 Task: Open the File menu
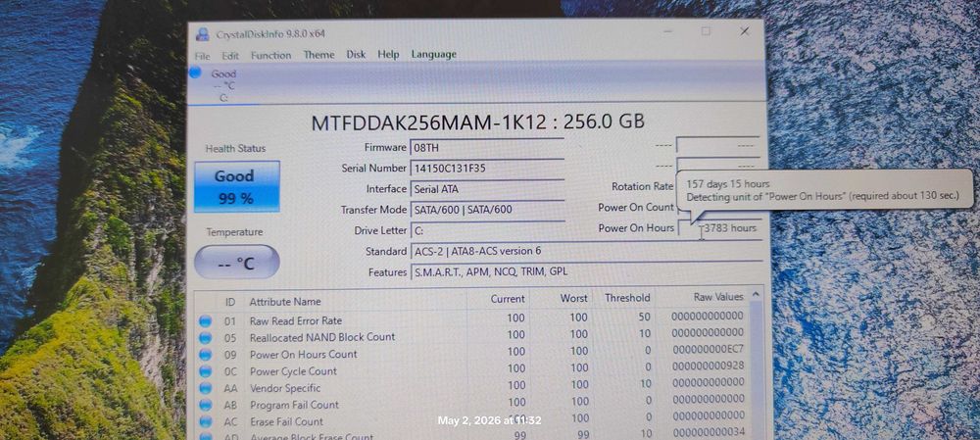(x=203, y=56)
